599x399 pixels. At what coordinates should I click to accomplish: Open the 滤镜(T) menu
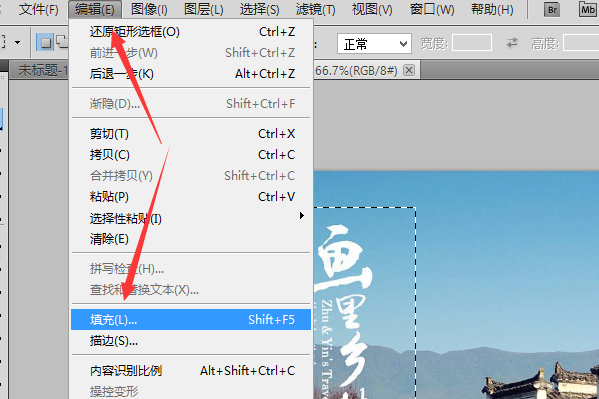point(316,9)
